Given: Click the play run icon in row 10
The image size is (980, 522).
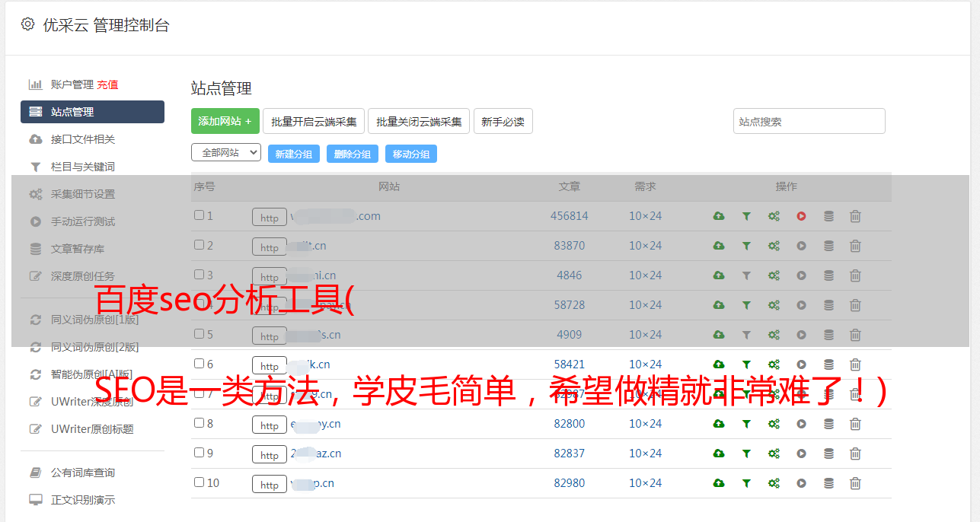Looking at the screenshot, I should click(x=801, y=483).
